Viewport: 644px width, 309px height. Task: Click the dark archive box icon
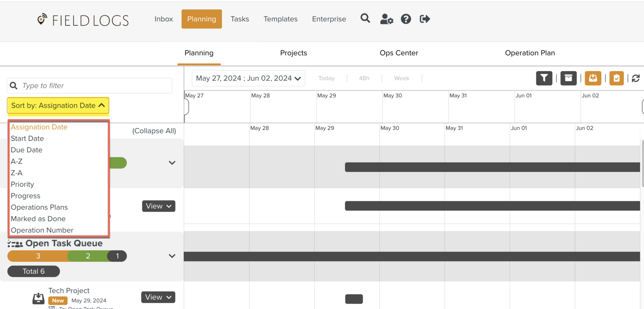568,78
